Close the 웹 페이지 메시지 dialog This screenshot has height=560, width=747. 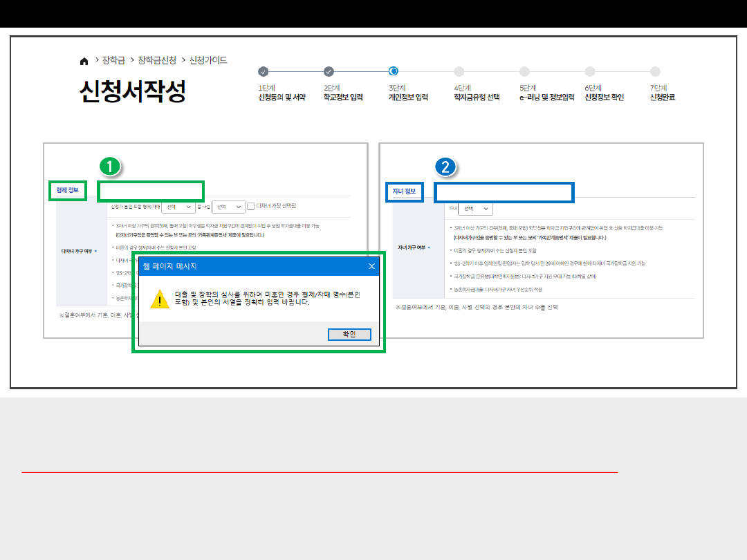click(x=371, y=266)
